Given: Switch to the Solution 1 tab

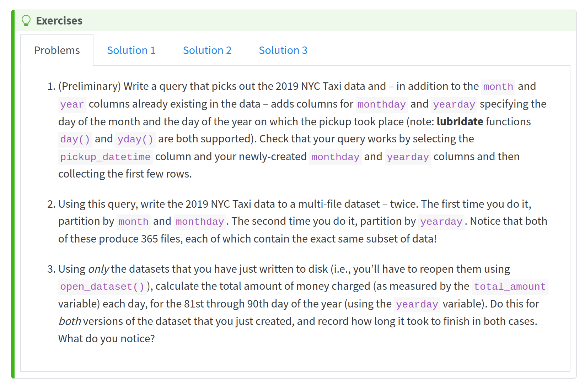Looking at the screenshot, I should [131, 50].
